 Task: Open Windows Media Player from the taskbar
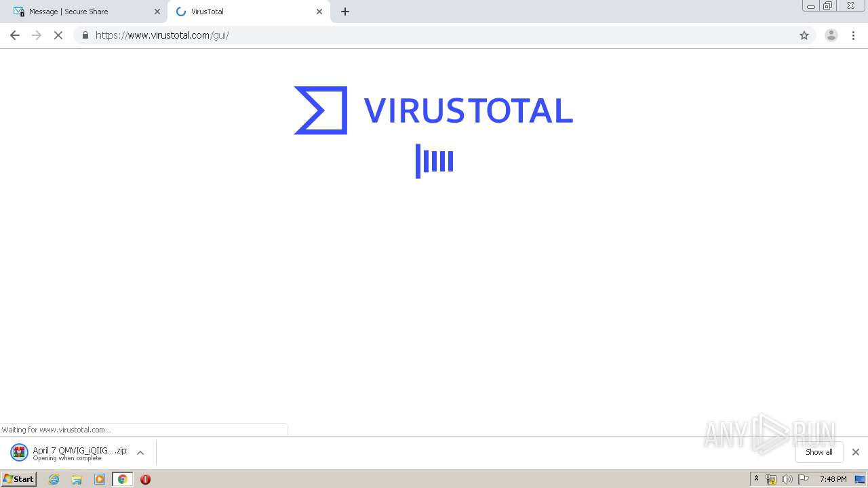click(x=100, y=479)
